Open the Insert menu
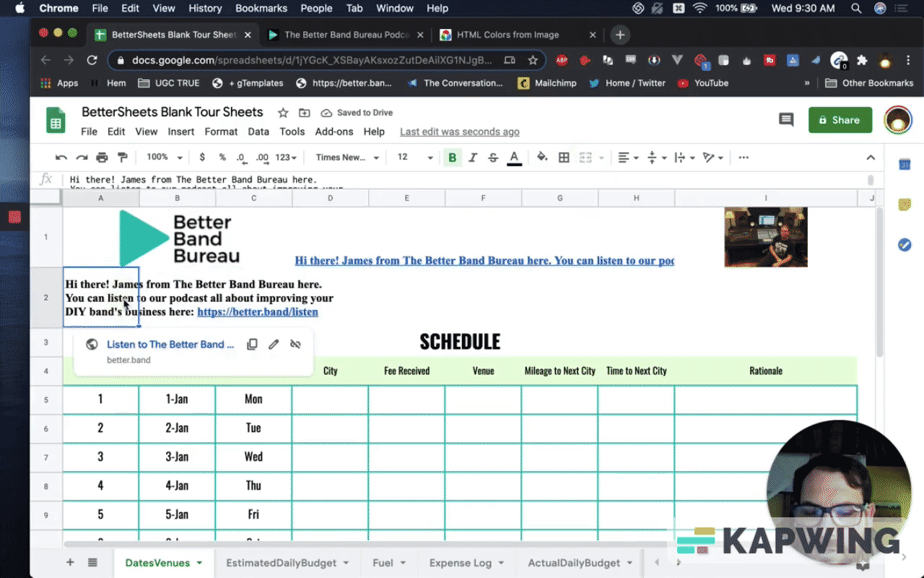924x578 pixels. pos(181,131)
